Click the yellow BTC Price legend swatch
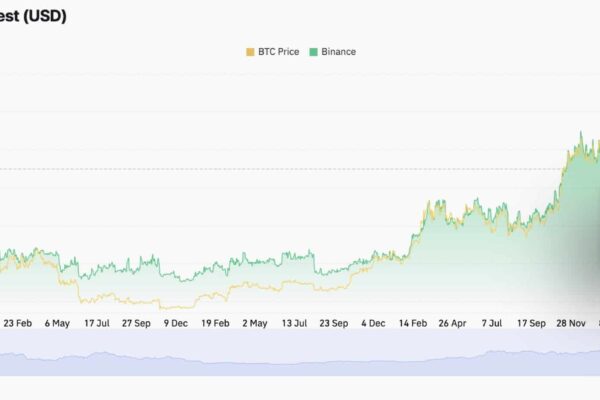600x400 pixels. click(x=249, y=51)
